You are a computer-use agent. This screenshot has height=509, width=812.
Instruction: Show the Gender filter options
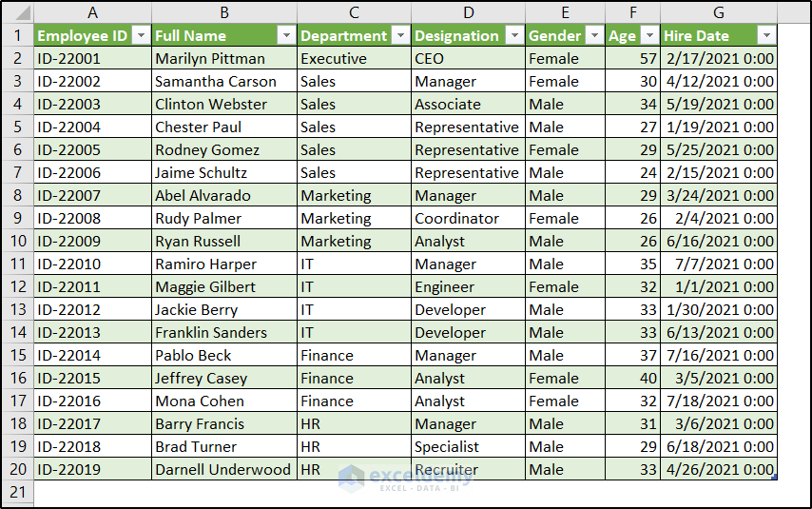coord(594,35)
